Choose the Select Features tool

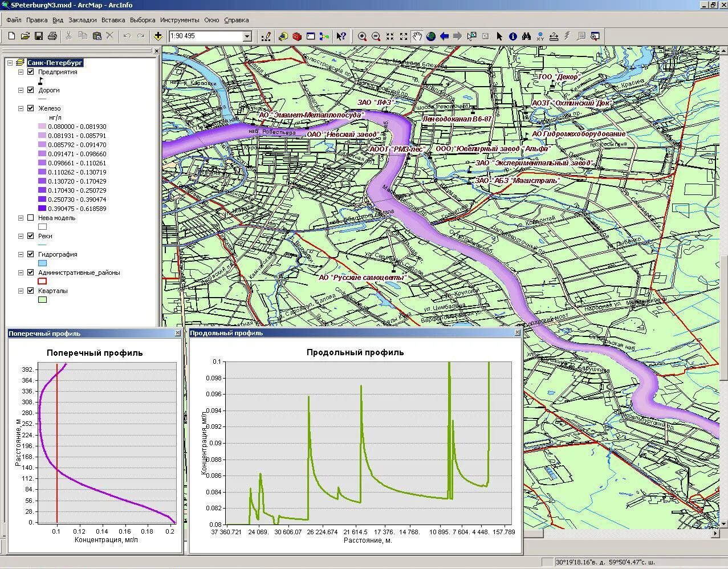[x=471, y=36]
